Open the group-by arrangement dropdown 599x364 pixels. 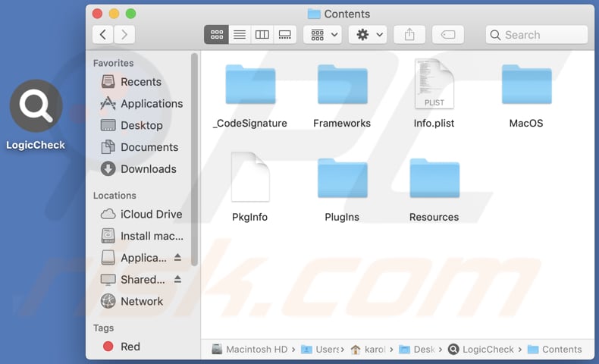322,35
